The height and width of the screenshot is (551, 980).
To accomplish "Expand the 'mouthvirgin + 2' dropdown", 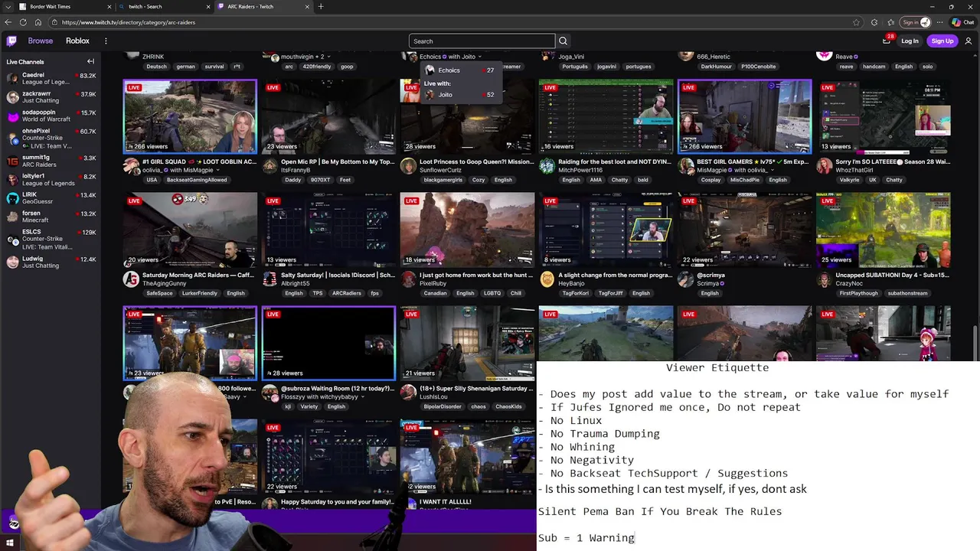I will click(330, 57).
